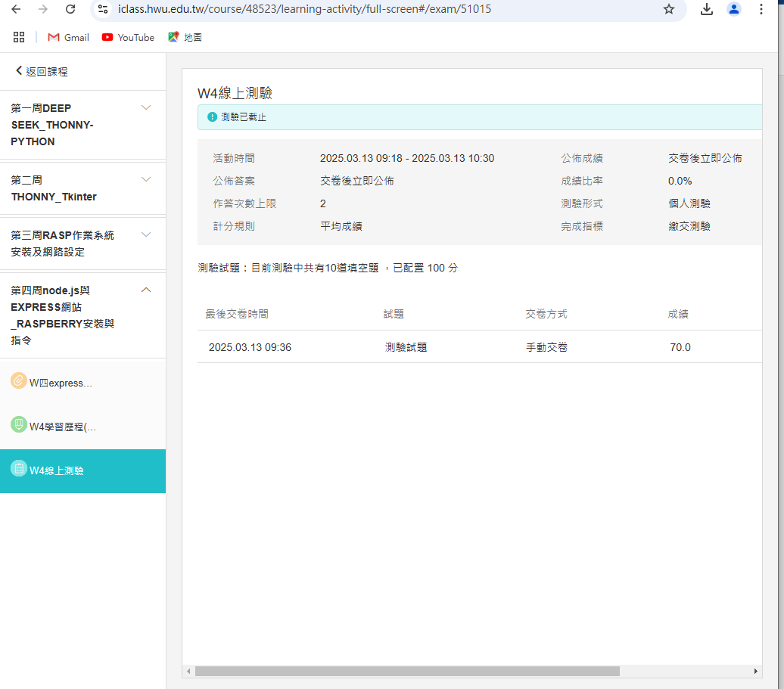Bookmark this page with star icon
The image size is (784, 689).
point(668,9)
